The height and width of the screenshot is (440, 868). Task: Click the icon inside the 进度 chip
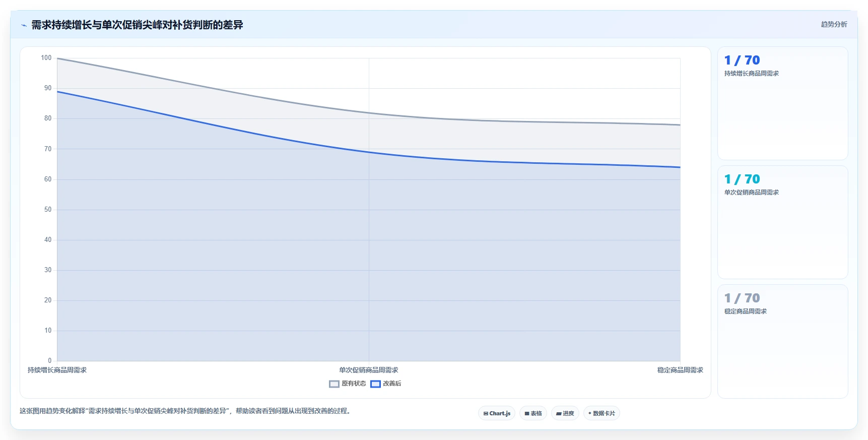[x=559, y=413]
